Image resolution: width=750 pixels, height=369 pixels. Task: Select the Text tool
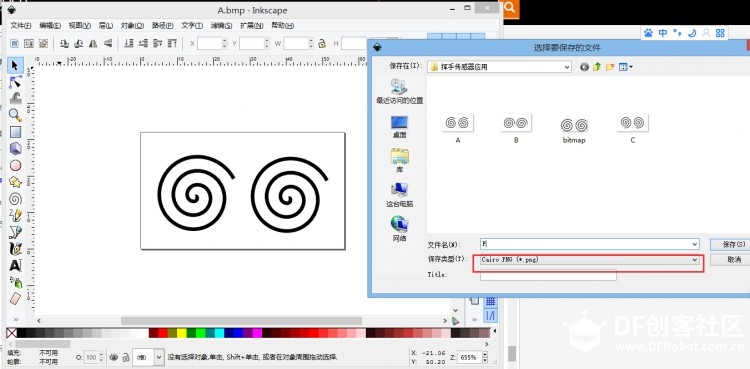pyautogui.click(x=15, y=265)
